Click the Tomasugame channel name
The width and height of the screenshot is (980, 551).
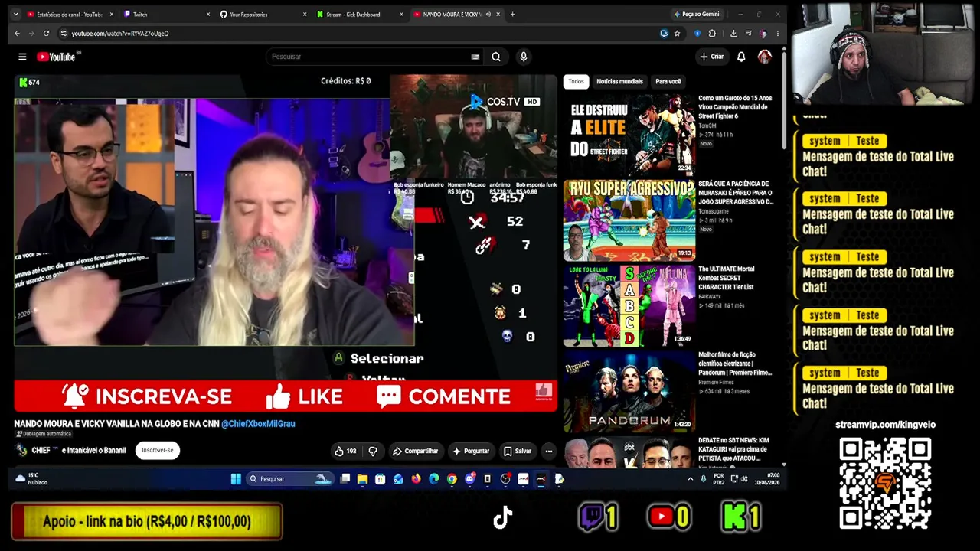[715, 211]
